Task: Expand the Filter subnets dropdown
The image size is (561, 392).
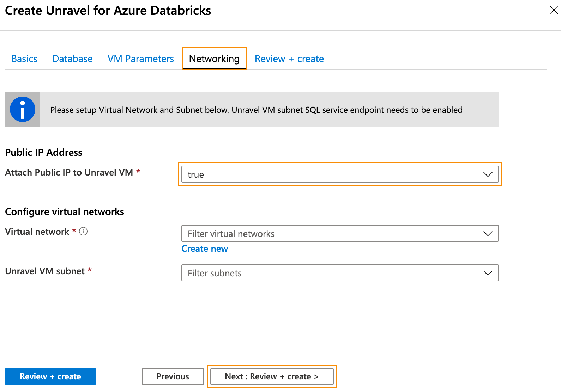Action: 340,273
